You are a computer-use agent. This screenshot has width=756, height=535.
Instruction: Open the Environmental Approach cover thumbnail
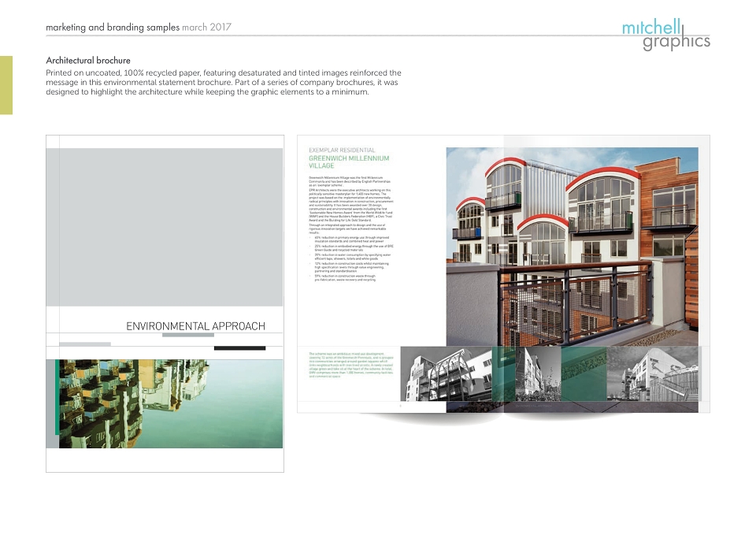click(165, 303)
